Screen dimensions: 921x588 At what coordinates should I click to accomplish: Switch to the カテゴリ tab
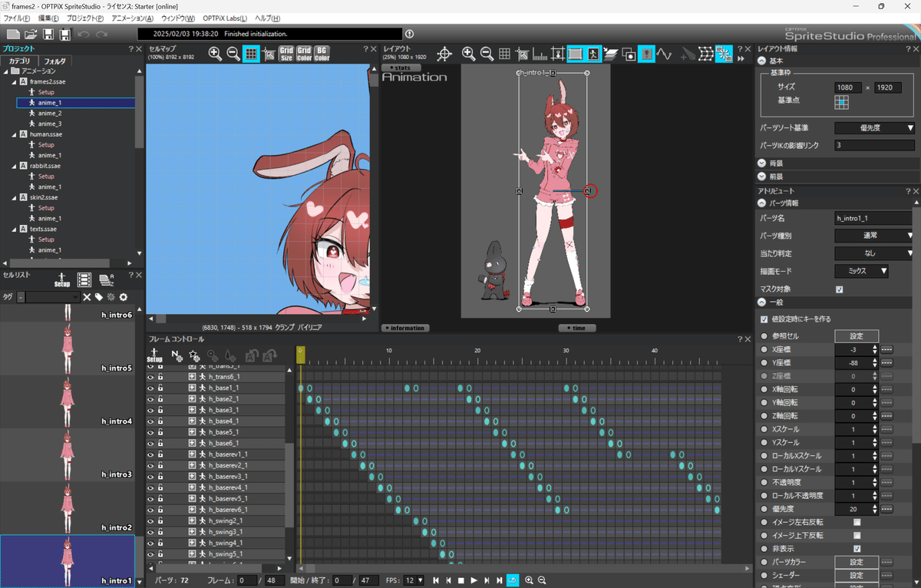pyautogui.click(x=19, y=61)
